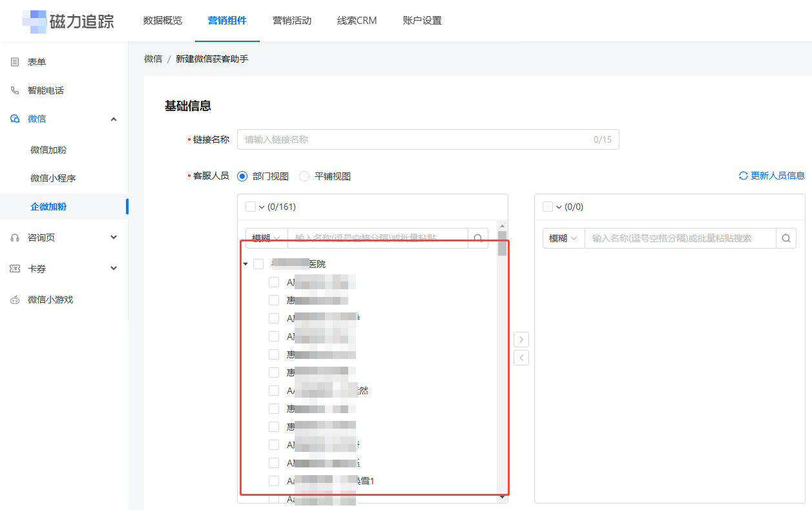
Task: Click the right transfer arrow between panels
Action: 521,339
